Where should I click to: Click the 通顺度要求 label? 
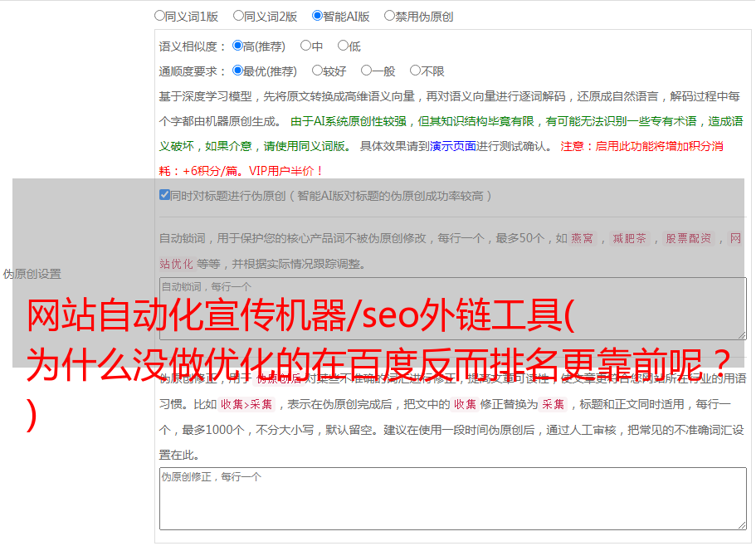[x=193, y=72]
